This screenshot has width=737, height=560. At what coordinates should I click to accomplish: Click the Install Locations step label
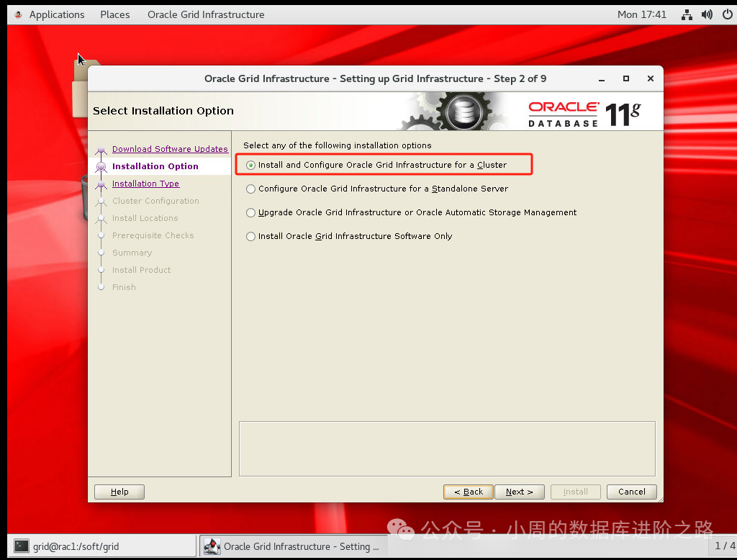tap(145, 218)
